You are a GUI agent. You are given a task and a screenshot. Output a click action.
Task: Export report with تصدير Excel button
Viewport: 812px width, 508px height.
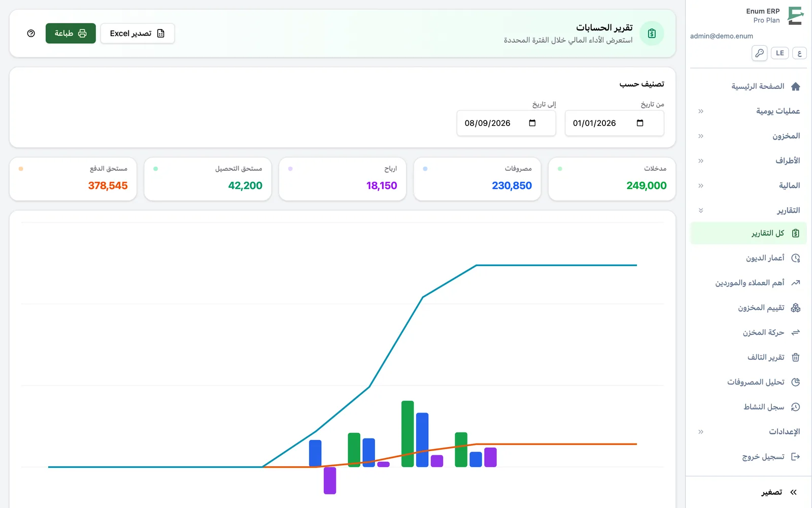pyautogui.click(x=138, y=34)
